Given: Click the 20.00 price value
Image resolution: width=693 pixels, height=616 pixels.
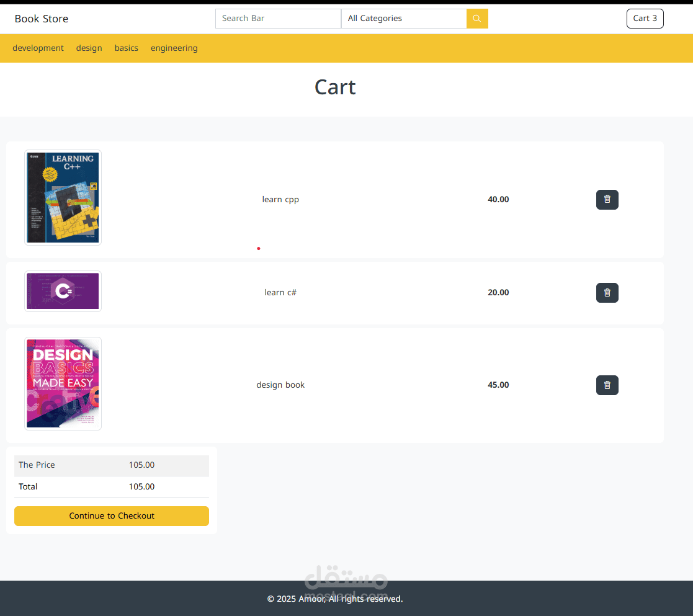Looking at the screenshot, I should point(498,292).
